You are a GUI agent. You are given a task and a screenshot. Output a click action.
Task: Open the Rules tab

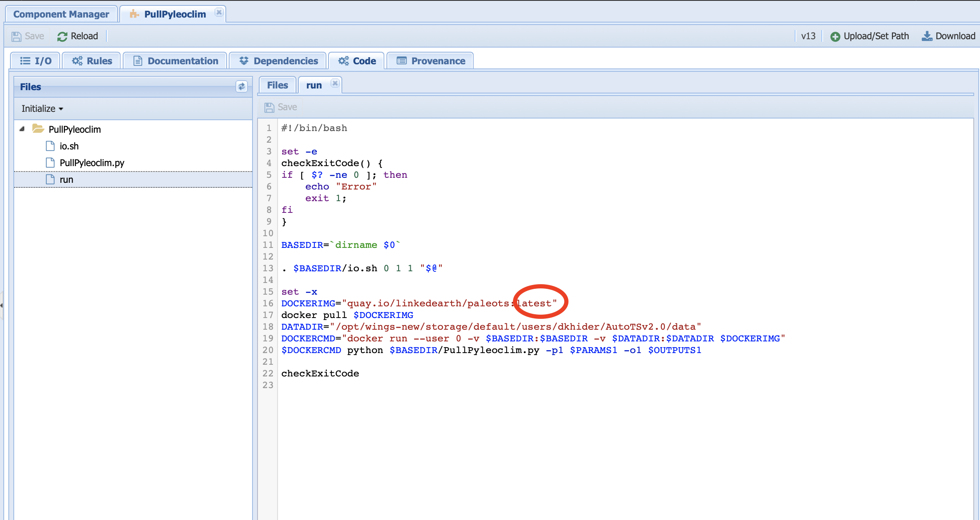click(x=92, y=61)
